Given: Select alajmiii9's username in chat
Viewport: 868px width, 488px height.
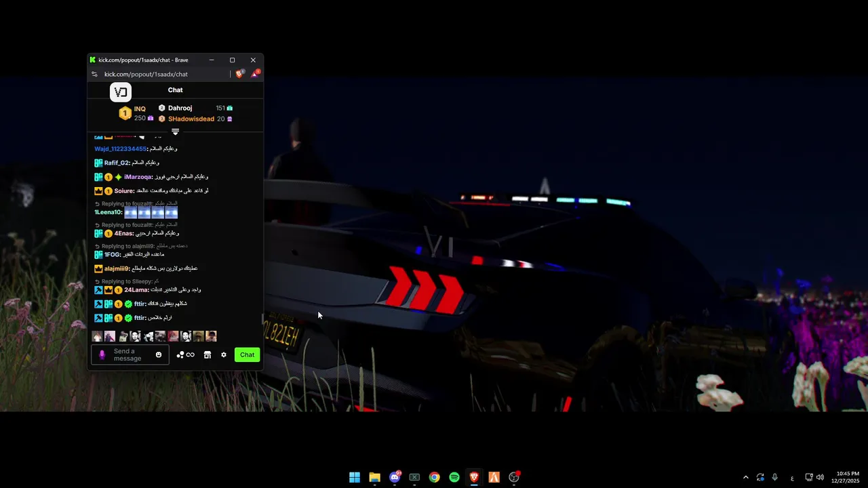Looking at the screenshot, I should tap(117, 268).
